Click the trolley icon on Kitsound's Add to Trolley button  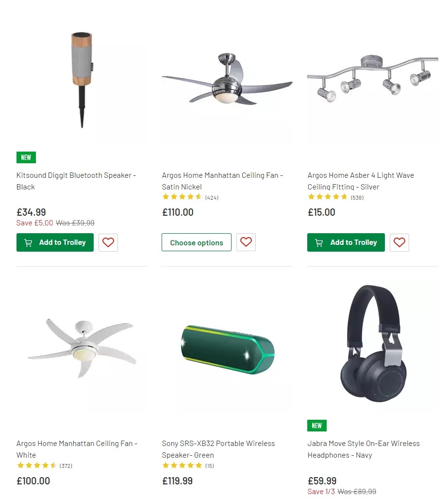(28, 242)
